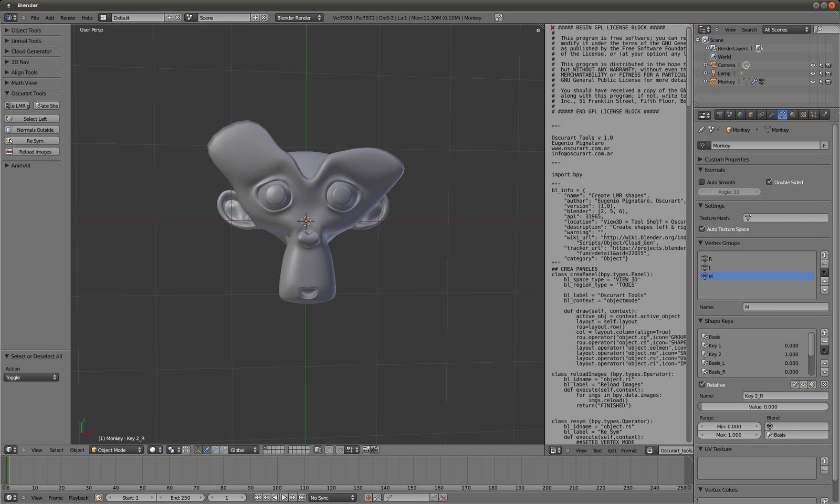The width and height of the screenshot is (840, 504).
Task: Open the Global orientation dropdown
Action: coord(244,450)
